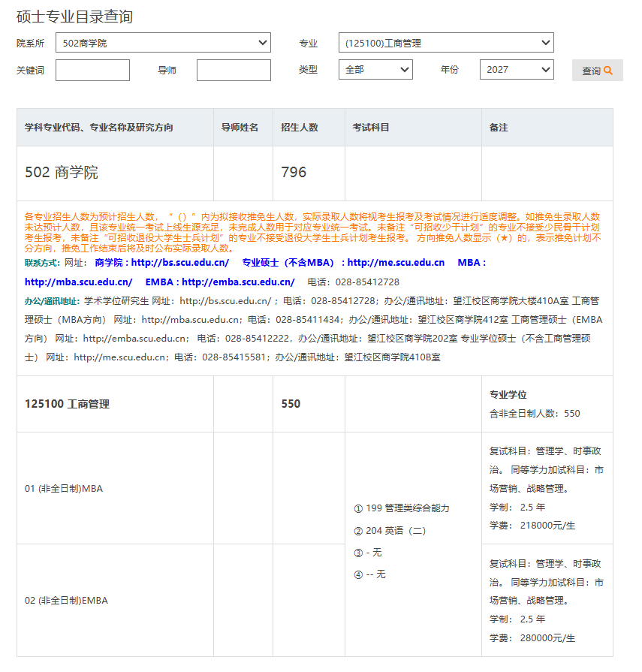Click the 关键词 keyword input field

click(92, 71)
